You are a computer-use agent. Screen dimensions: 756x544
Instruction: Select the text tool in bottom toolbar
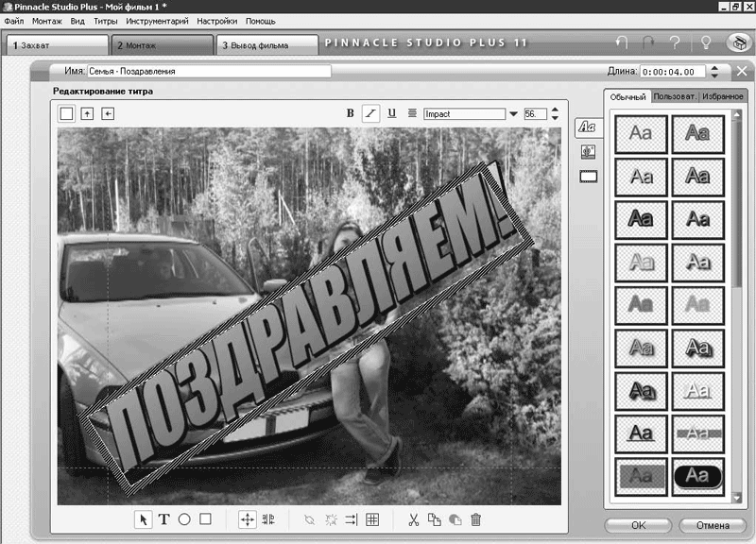point(163,519)
